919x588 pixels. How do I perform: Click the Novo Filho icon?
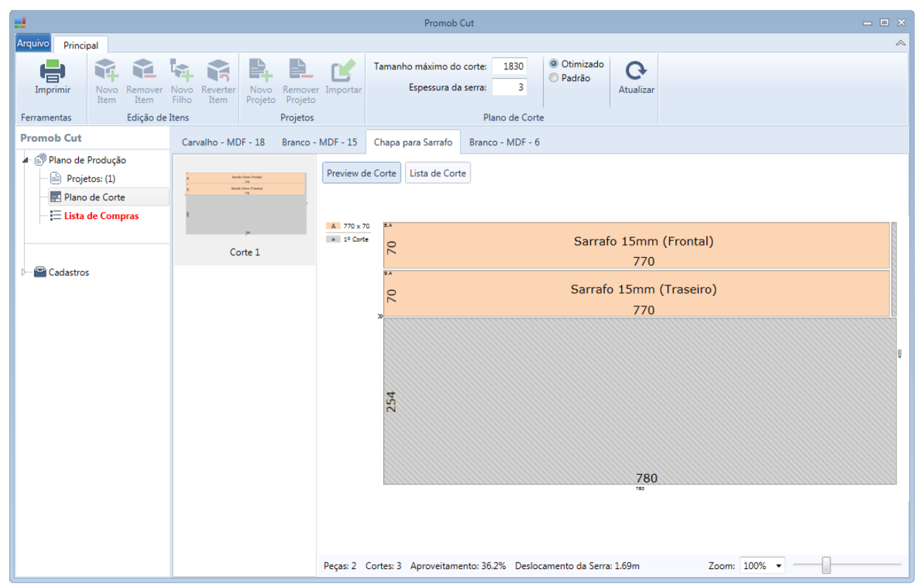click(182, 70)
